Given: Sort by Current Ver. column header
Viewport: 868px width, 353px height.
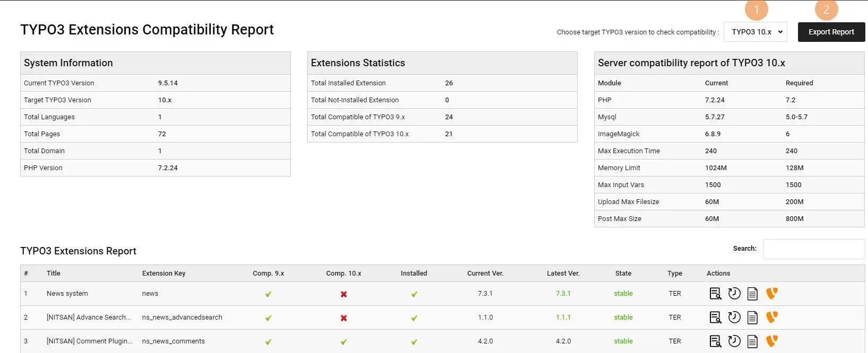Looking at the screenshot, I should click(485, 273).
